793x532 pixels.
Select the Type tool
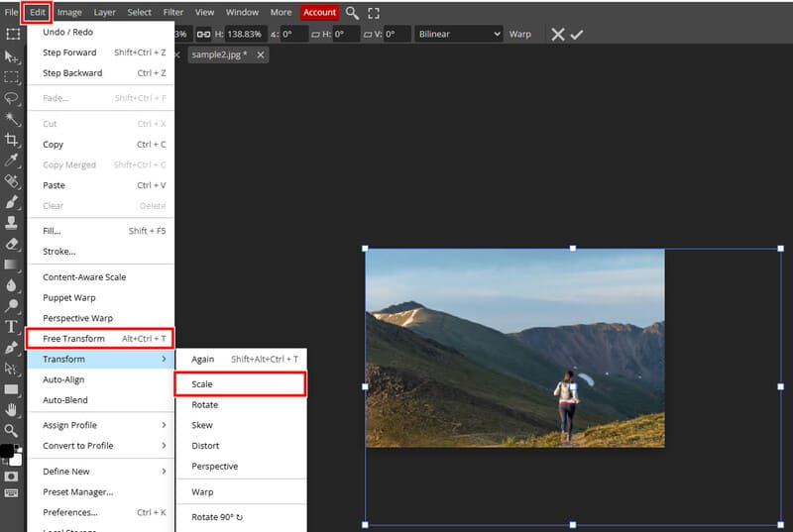11,326
